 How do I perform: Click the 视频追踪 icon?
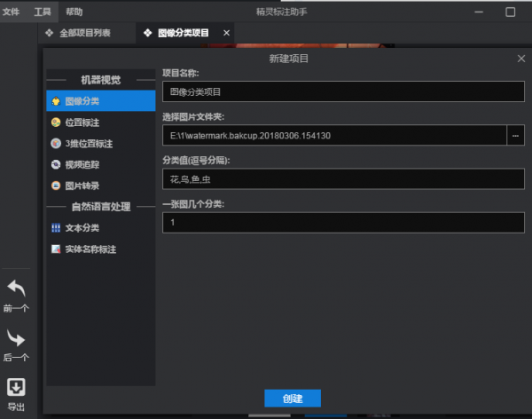tap(56, 165)
